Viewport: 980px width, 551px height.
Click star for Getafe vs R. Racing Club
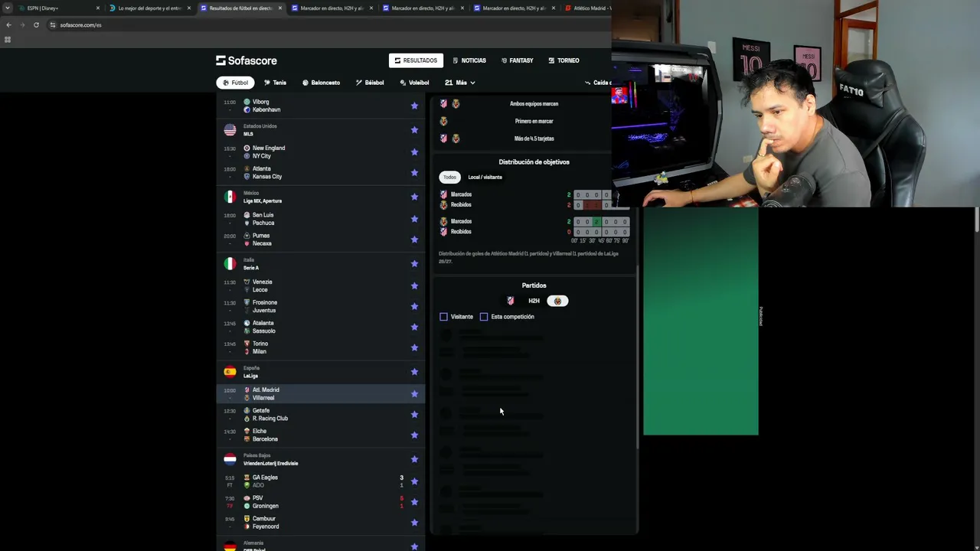point(414,415)
